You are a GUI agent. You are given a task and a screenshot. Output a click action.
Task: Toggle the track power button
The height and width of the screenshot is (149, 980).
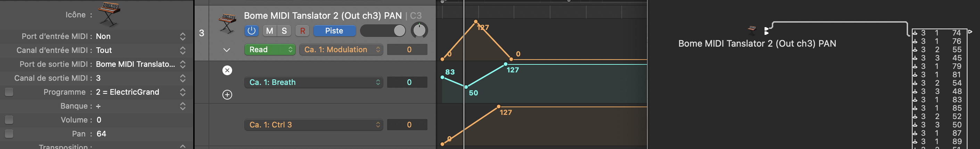click(x=252, y=31)
